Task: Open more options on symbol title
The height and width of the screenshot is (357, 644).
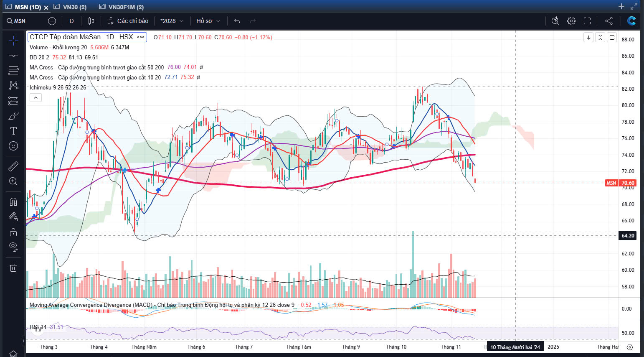Action: coord(141,37)
